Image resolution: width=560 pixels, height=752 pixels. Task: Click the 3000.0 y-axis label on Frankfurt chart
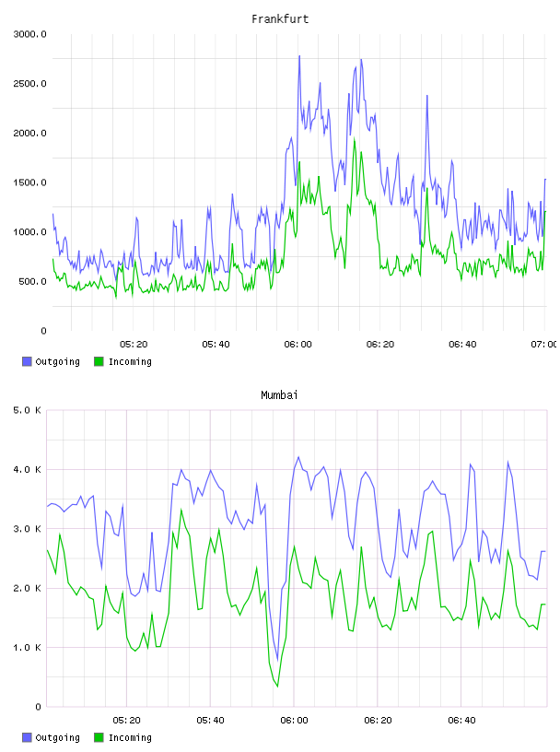(29, 34)
